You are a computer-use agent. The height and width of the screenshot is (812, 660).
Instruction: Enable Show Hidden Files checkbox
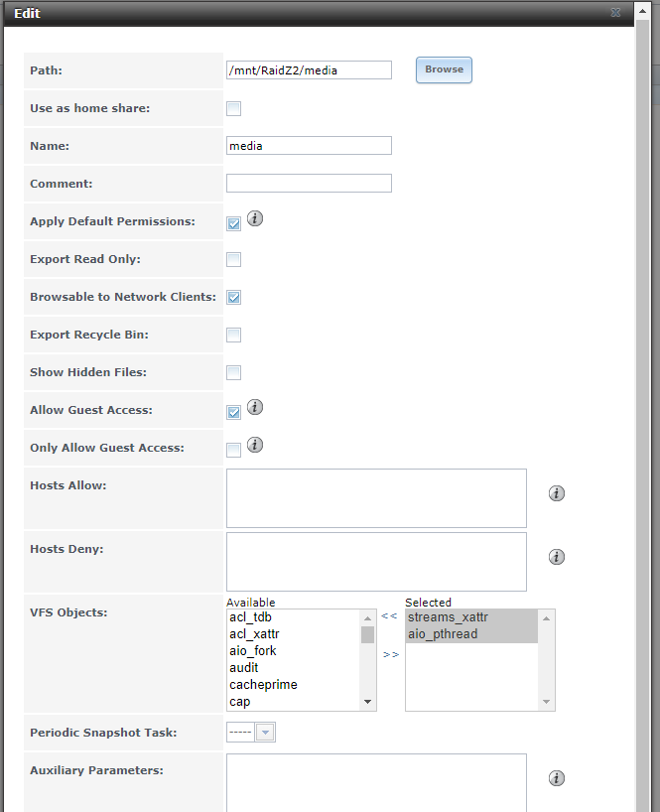[234, 373]
